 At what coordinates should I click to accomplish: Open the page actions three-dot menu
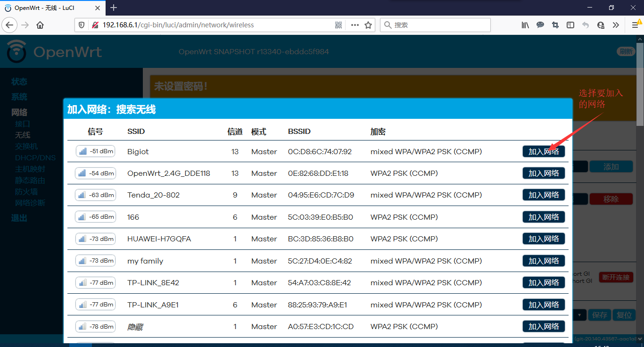pyautogui.click(x=355, y=25)
